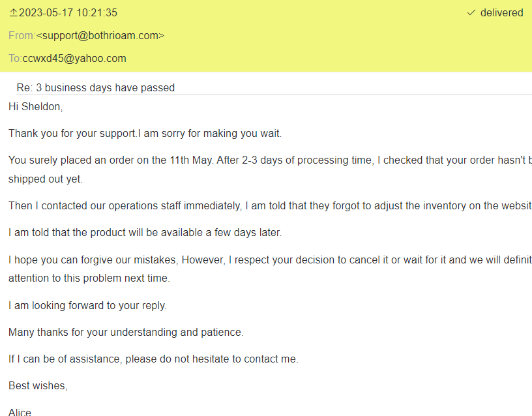Select the ccwxd45@yahoo.com recipient address

pyautogui.click(x=74, y=59)
